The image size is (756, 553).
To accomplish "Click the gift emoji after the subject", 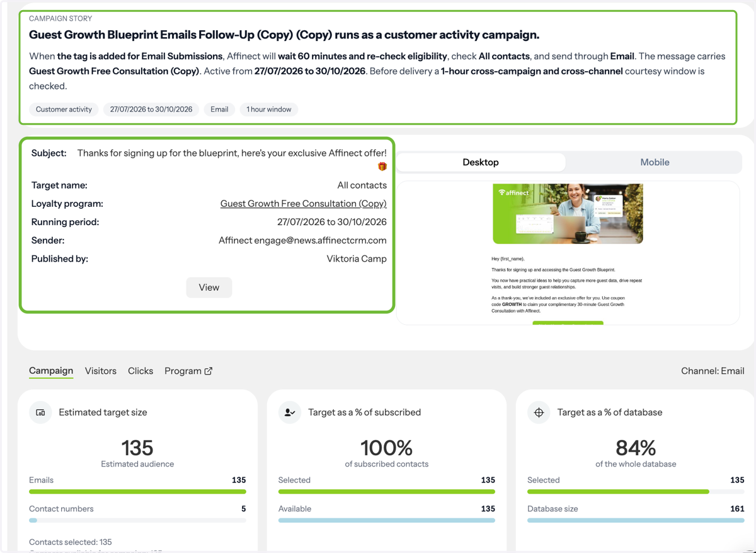I will [382, 166].
